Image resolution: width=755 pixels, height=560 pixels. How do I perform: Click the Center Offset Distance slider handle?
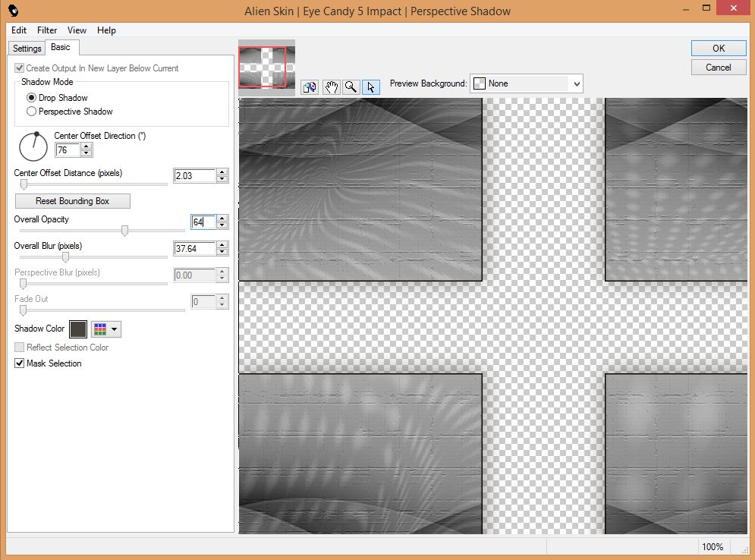coord(24,184)
